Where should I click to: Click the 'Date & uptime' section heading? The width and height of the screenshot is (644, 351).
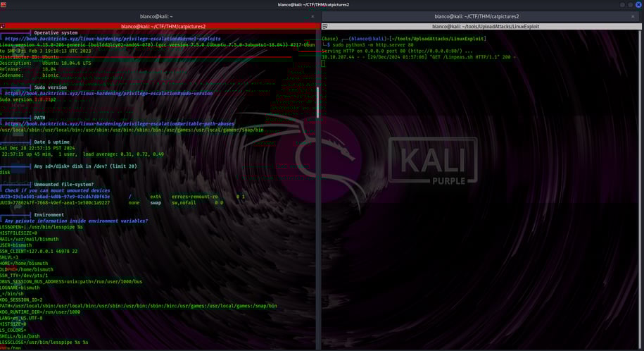click(52, 142)
